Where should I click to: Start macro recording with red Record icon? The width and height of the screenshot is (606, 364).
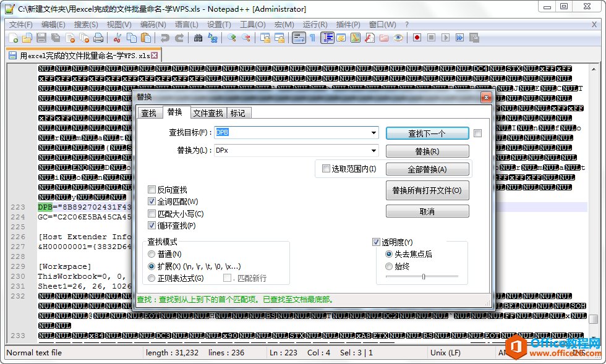point(417,38)
